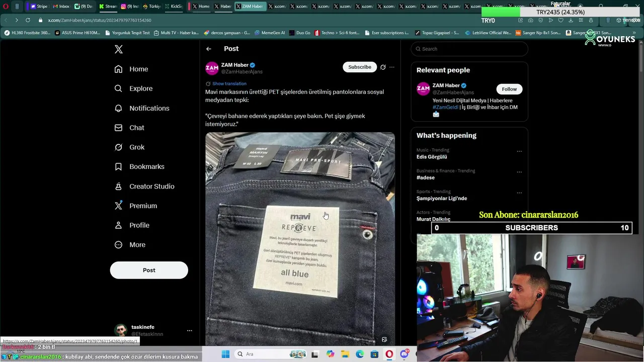Click the Opera menu logo
The width and height of the screenshot is (644, 362).
click(6, 7)
